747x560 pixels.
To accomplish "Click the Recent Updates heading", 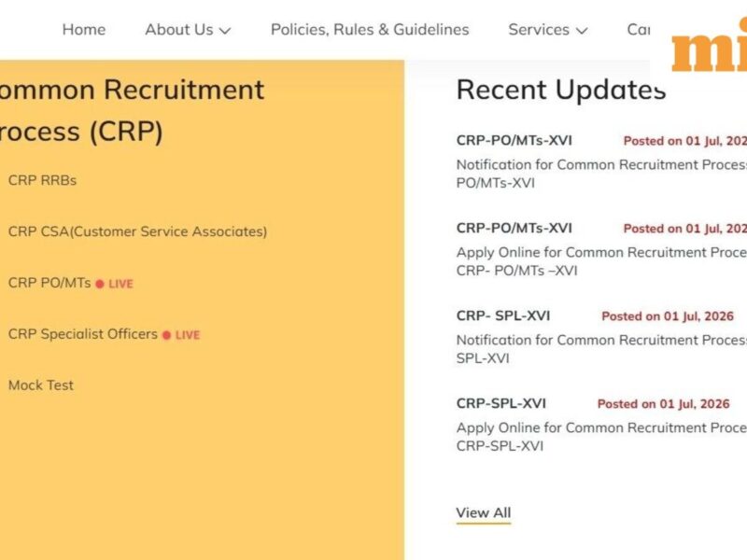I will (x=561, y=90).
